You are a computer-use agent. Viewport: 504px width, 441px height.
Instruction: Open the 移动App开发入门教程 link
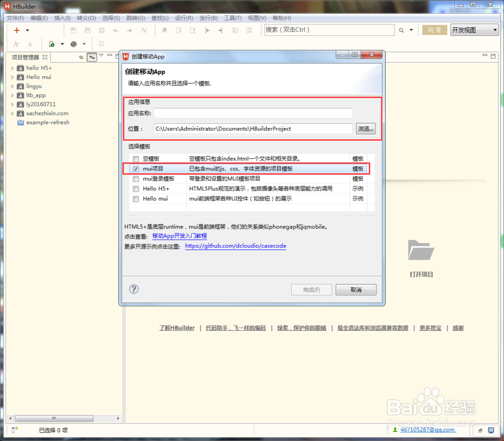click(x=179, y=236)
